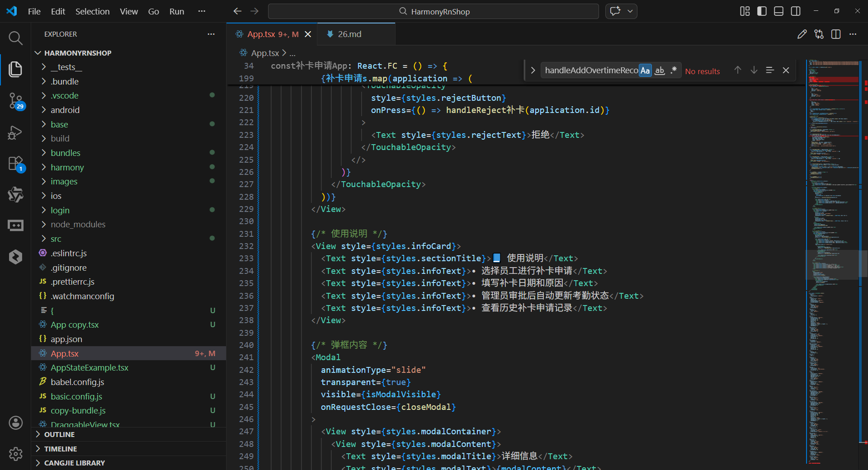Open .eslintrc.js file
The height and width of the screenshot is (470, 868).
click(129, 253)
